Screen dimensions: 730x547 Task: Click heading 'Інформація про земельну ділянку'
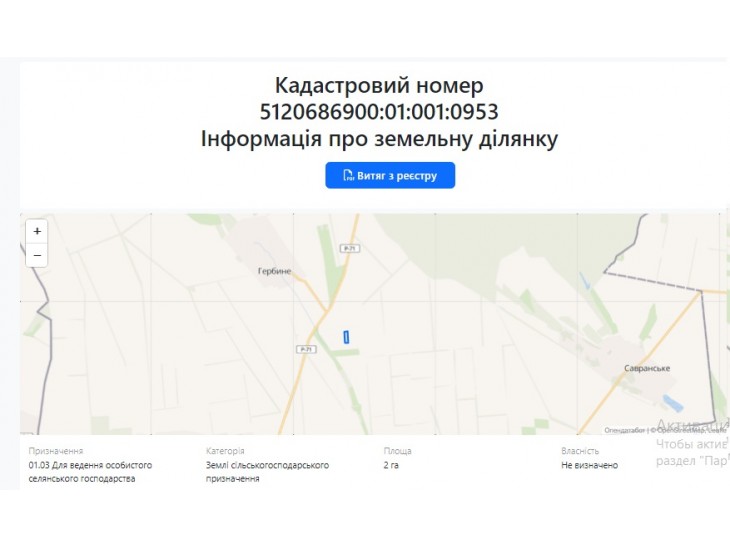pyautogui.click(x=379, y=139)
